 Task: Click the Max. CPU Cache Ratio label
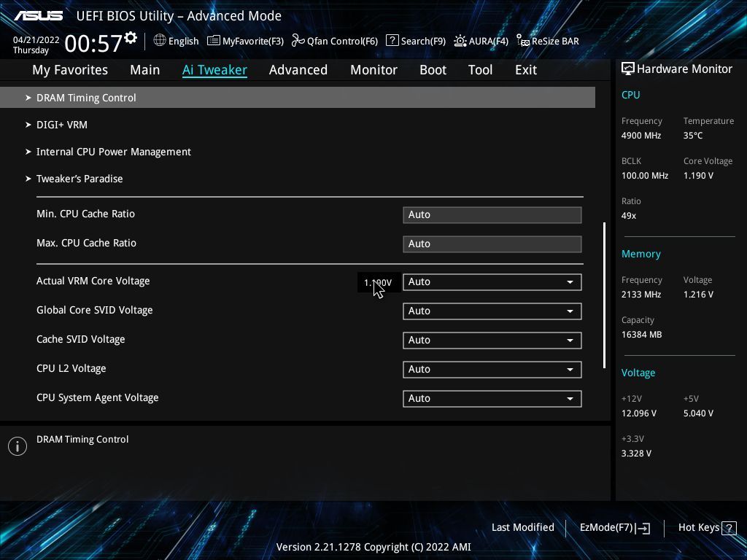[86, 243]
